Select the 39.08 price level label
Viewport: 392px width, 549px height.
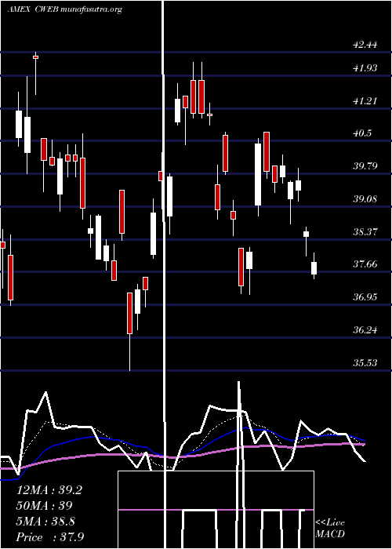(365, 199)
